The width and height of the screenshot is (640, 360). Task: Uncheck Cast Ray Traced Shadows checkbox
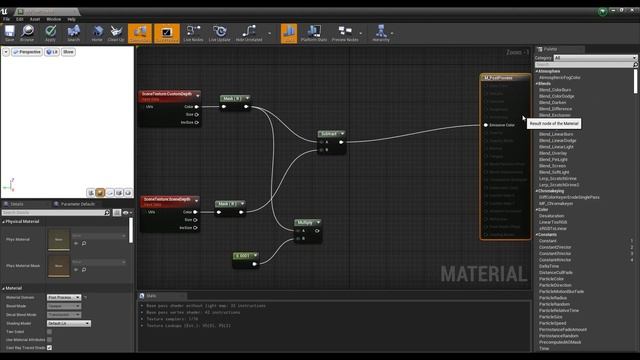[49, 348]
